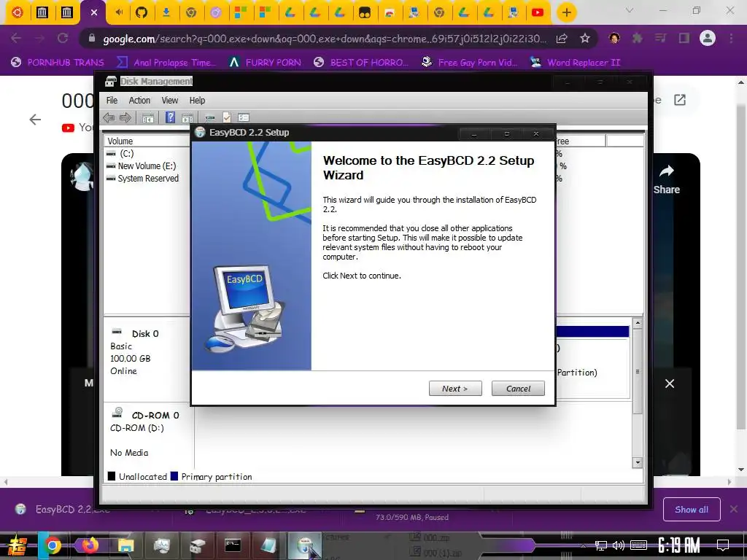Open the media controls icon in Chrome
The width and height of the screenshot is (747, 560).
coord(661,38)
